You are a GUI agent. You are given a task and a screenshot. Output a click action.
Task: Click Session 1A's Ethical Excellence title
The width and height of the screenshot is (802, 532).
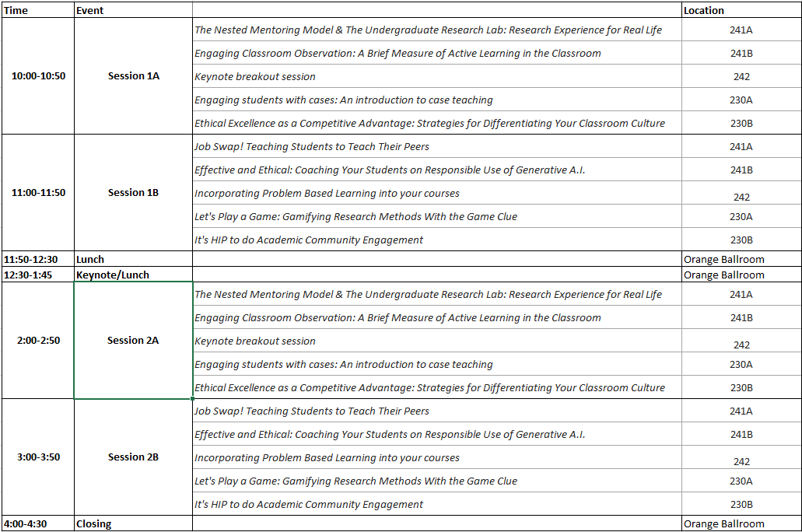click(x=429, y=124)
